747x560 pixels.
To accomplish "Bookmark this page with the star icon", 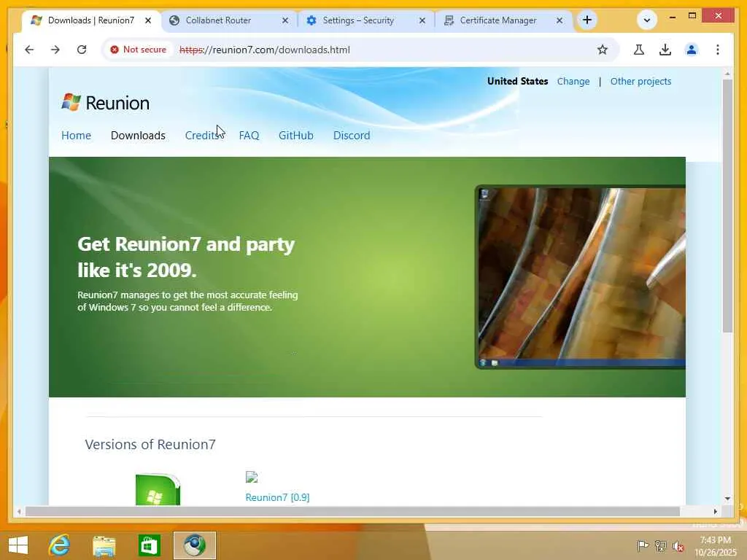I will tap(602, 50).
